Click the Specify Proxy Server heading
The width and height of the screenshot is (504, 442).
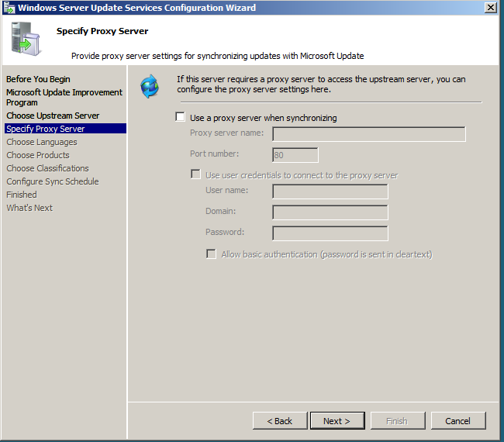click(102, 31)
